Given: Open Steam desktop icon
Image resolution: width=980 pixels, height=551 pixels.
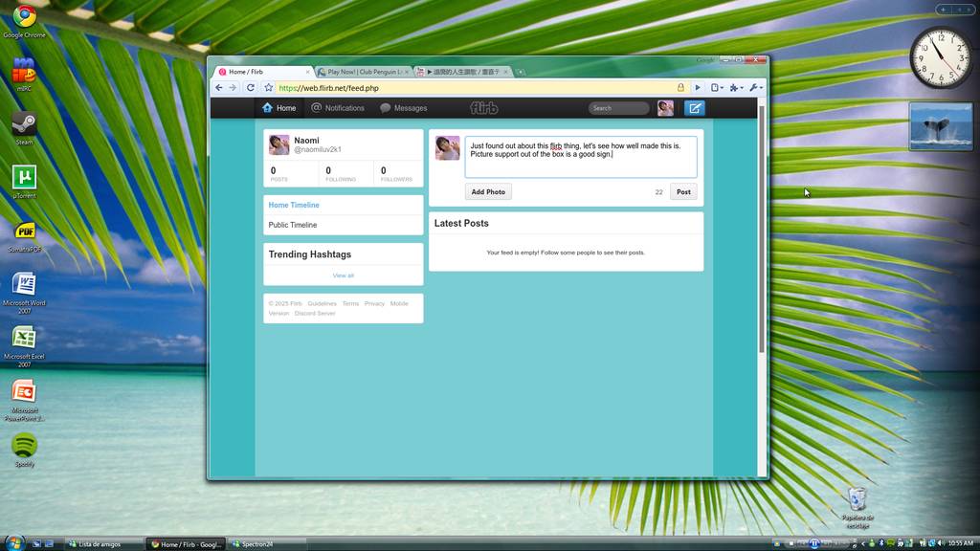Looking at the screenshot, I should pyautogui.click(x=24, y=128).
